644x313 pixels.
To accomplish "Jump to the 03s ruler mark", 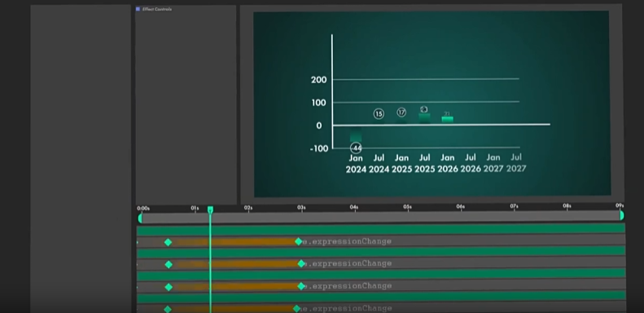I will coord(301,207).
